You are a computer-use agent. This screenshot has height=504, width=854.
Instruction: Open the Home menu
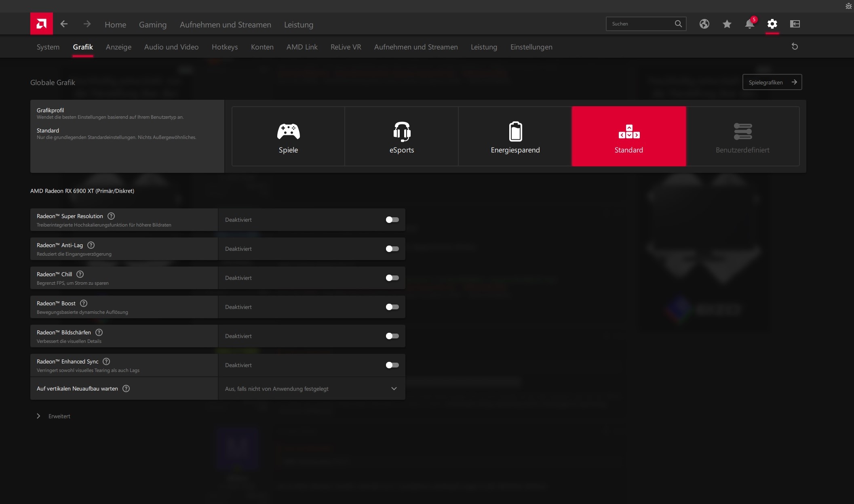click(115, 25)
